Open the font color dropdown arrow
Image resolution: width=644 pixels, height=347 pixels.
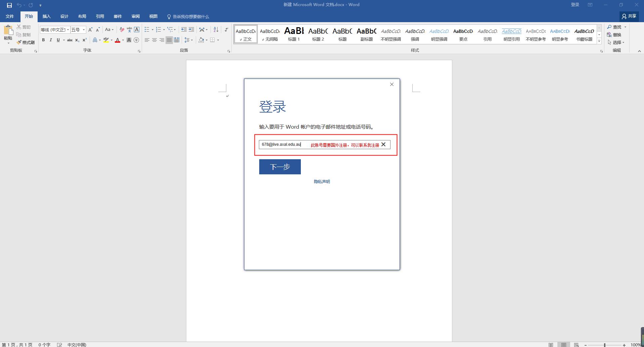pos(123,40)
